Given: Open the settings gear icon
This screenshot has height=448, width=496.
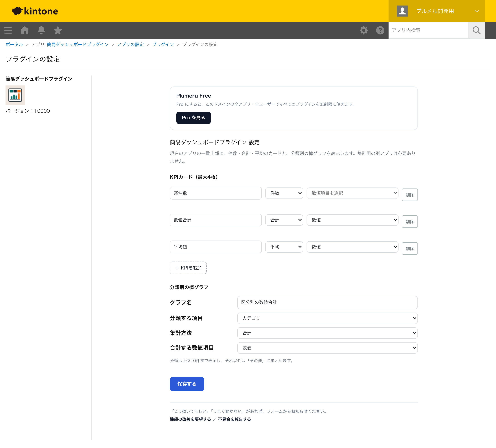Looking at the screenshot, I should [364, 30].
